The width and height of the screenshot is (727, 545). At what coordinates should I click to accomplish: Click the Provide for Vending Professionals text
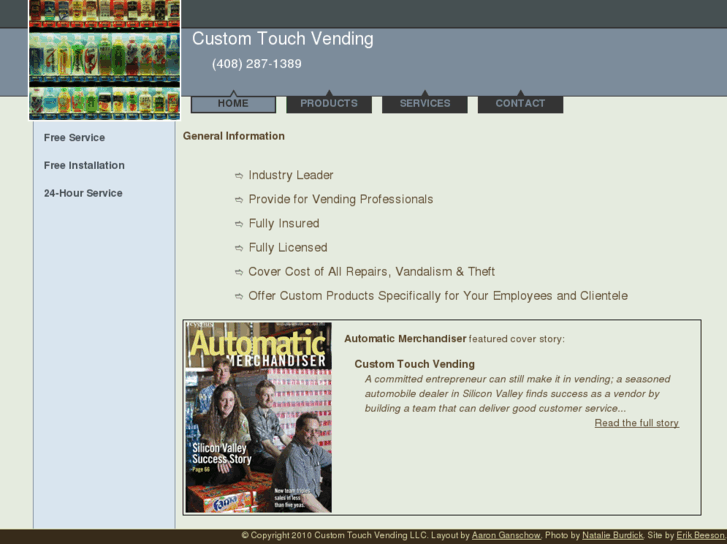(341, 199)
